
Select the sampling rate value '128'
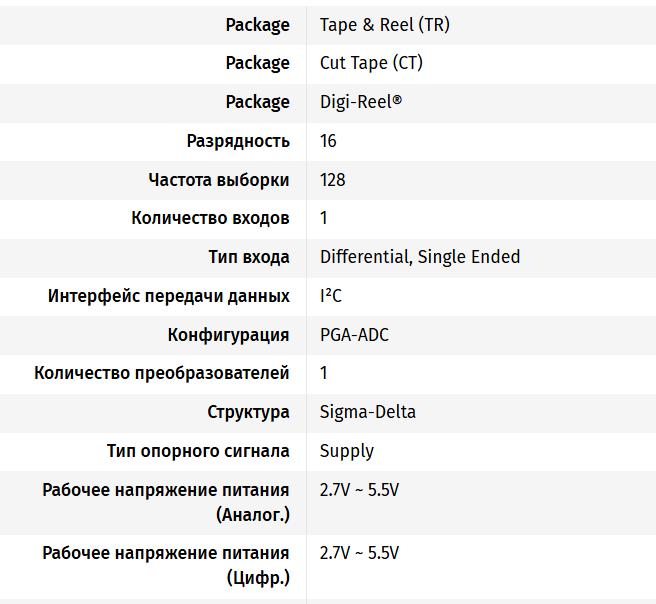(332, 180)
